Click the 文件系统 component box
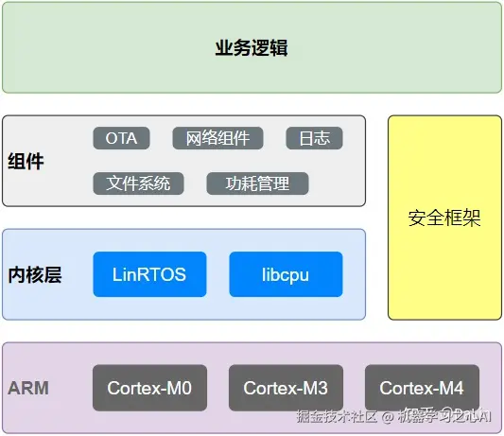Image resolution: width=504 pixels, height=436 pixels. tap(138, 183)
